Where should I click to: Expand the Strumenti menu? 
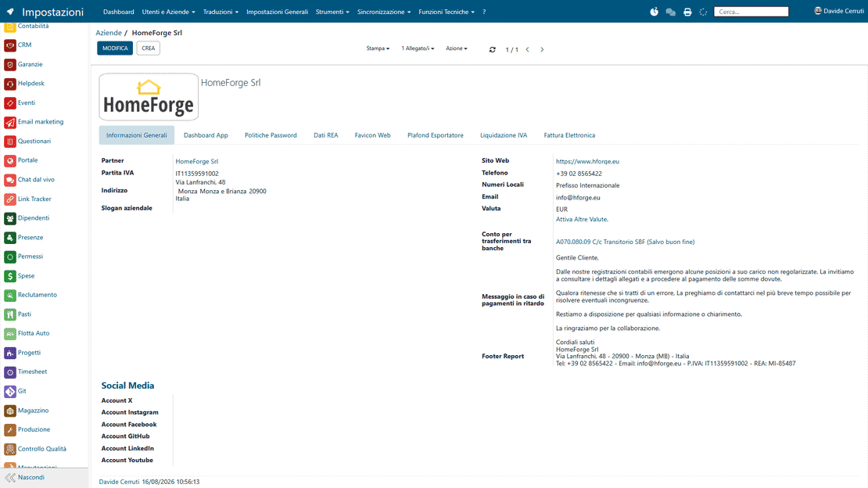pyautogui.click(x=332, y=12)
